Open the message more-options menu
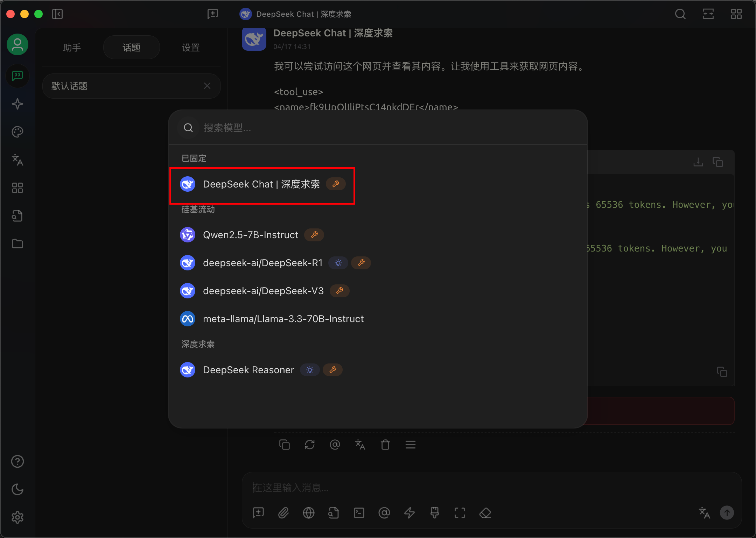The height and width of the screenshot is (538, 756). 411,445
